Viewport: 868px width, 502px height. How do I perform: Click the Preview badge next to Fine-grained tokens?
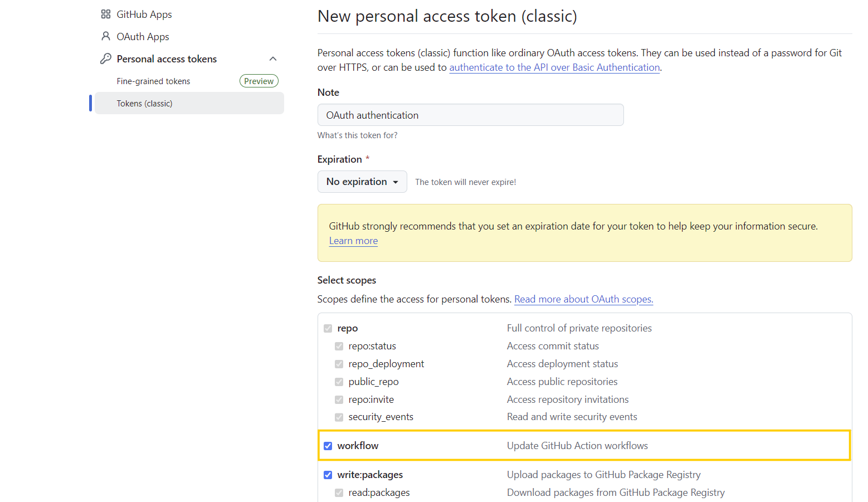pyautogui.click(x=259, y=81)
